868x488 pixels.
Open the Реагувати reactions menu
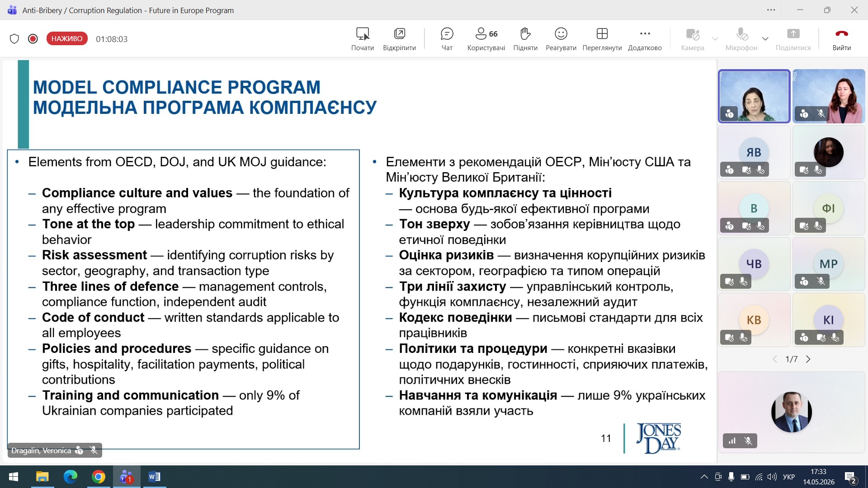[x=561, y=39]
